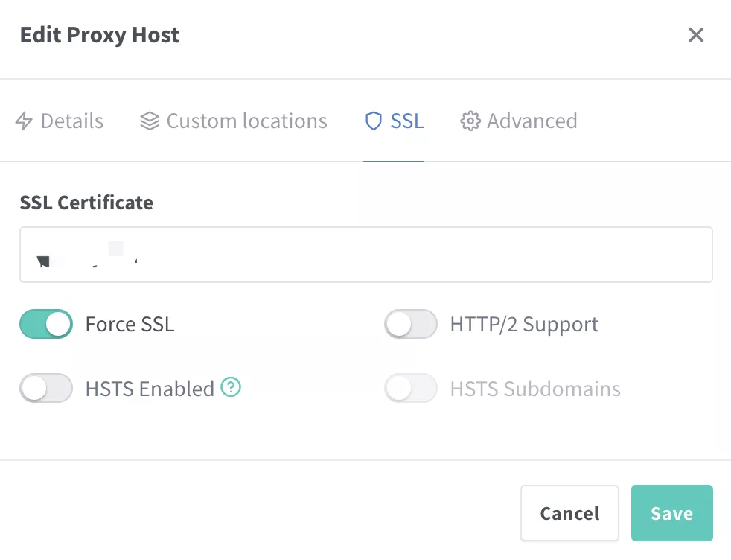
Task: Select the SSL tab label
Action: 406,121
